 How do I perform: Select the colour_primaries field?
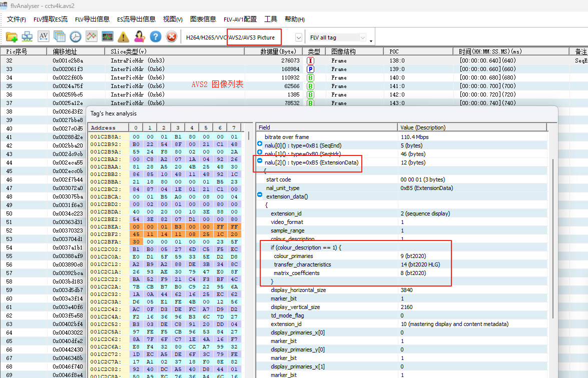tap(402, 256)
